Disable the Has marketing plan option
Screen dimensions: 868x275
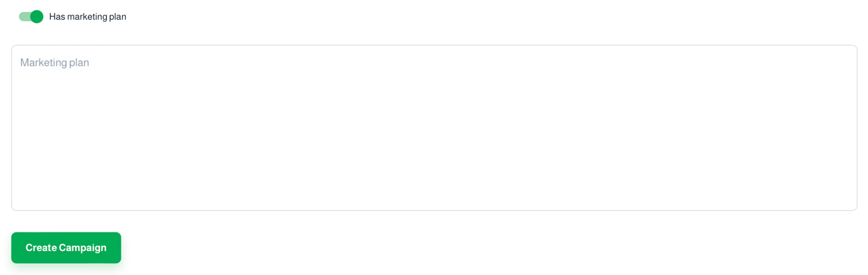click(x=31, y=17)
